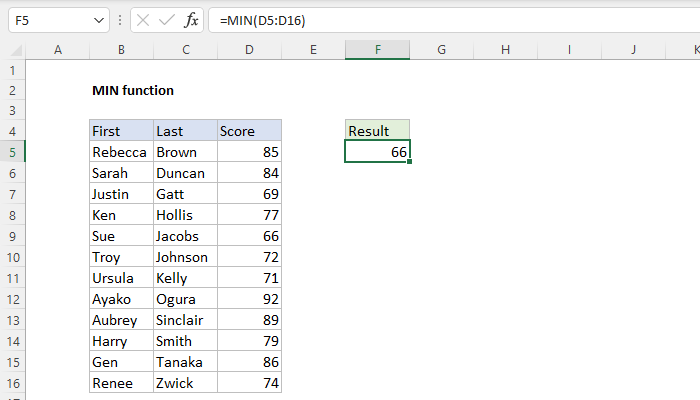Click the Cancel X icon in formula bar
The height and width of the screenshot is (400, 700).
click(x=145, y=20)
